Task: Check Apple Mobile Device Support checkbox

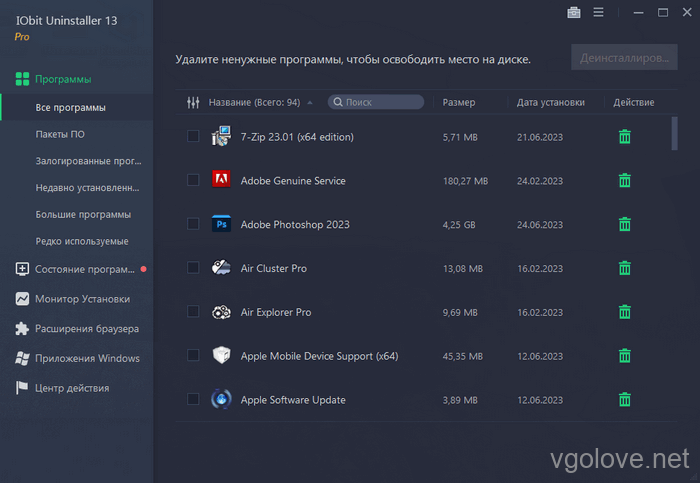Action: point(193,355)
